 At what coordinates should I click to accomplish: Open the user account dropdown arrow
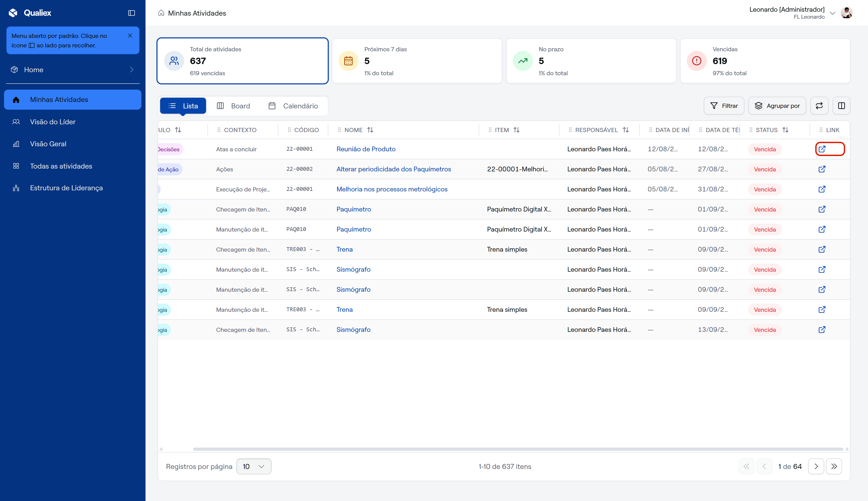833,13
